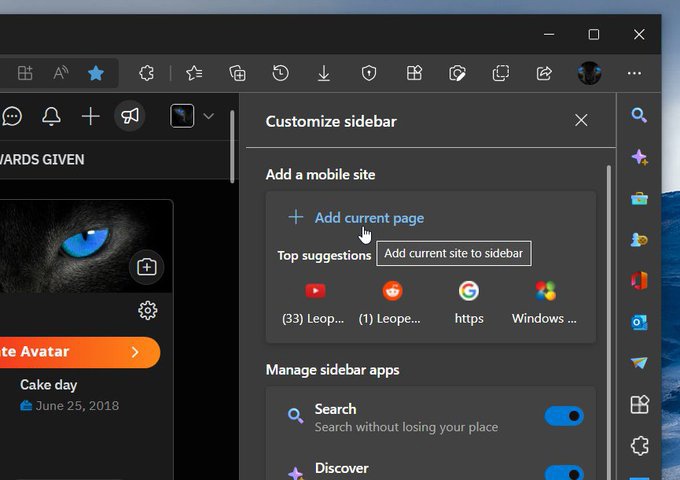Click the orange Avatar button arrow

(135, 352)
